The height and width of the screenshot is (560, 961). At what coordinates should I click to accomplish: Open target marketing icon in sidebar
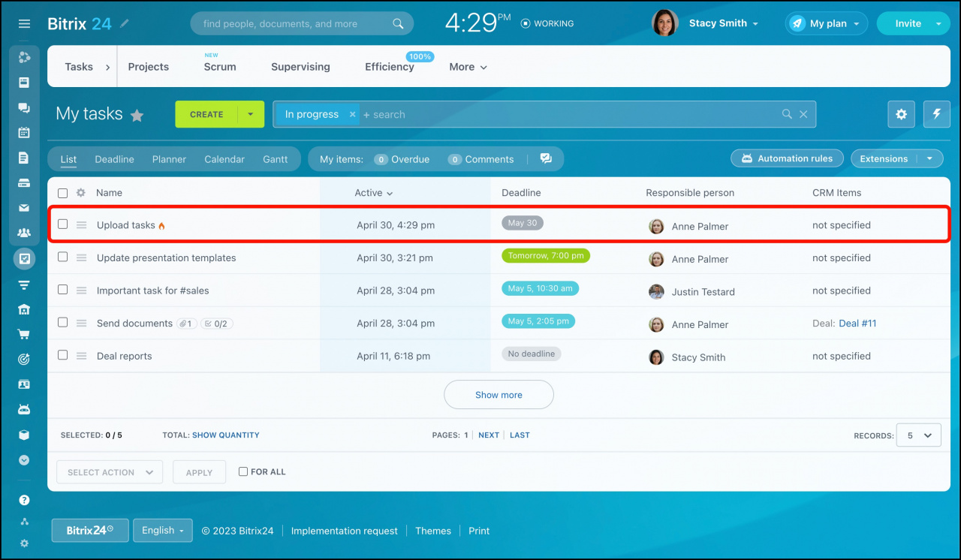[24, 360]
